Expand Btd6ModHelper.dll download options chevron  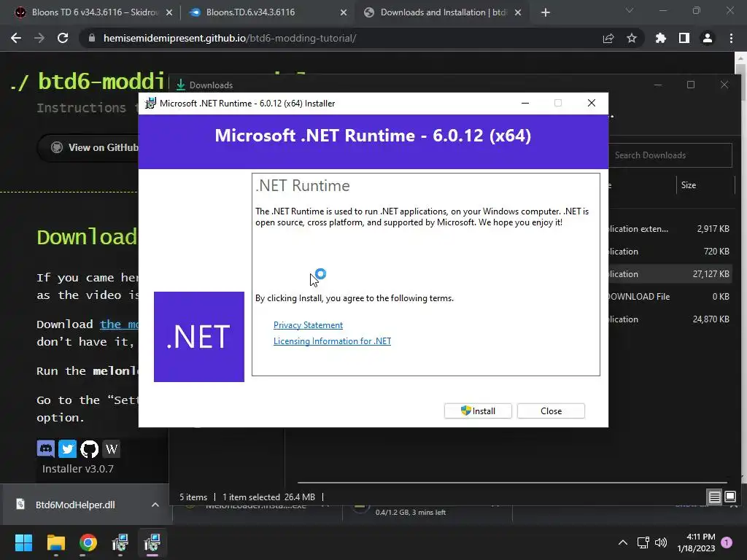click(155, 505)
